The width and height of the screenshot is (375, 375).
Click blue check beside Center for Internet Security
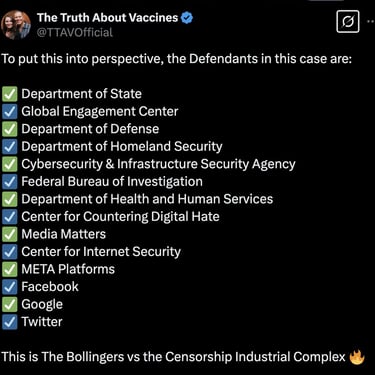[x=10, y=252]
